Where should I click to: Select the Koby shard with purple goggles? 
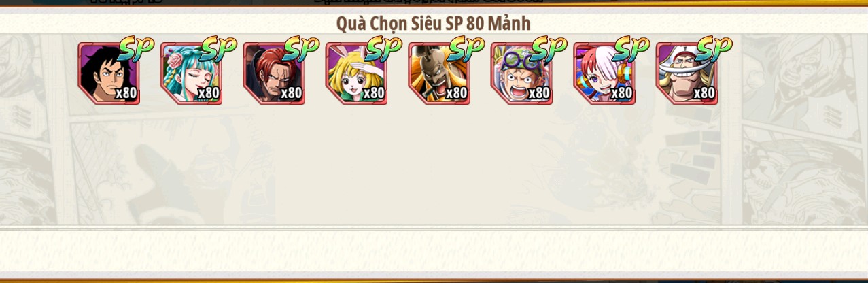[x=521, y=73]
